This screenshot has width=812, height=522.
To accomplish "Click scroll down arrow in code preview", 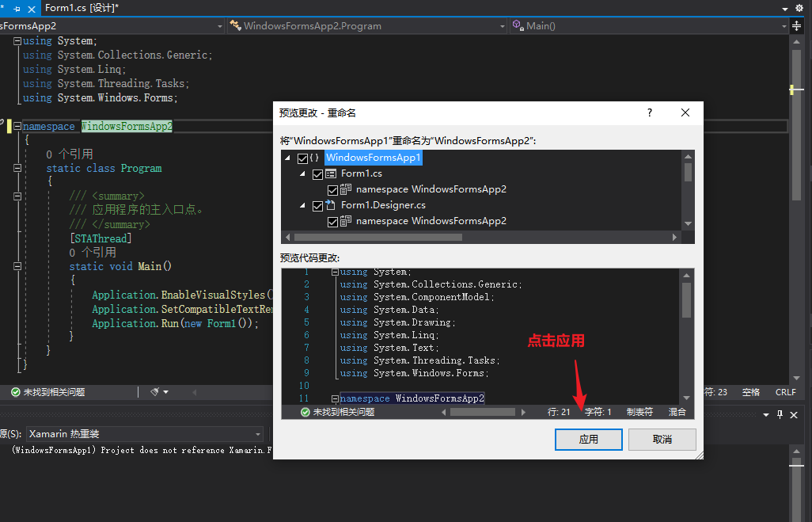I will pyautogui.click(x=687, y=398).
